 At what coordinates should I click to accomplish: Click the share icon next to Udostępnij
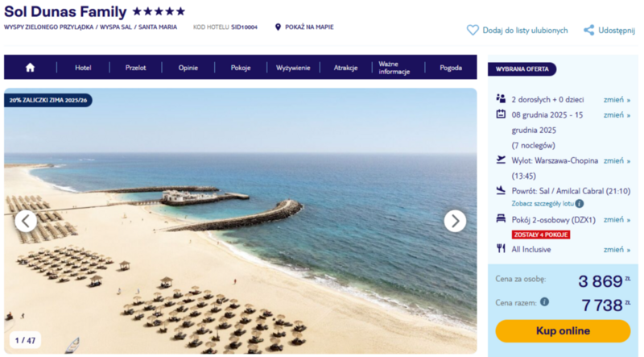coord(589,30)
